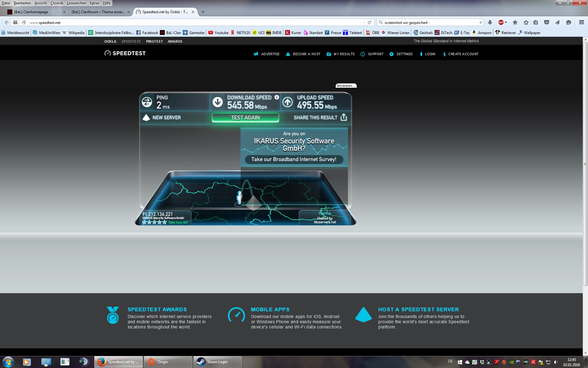Take our Broadband Internet Survey
Viewport: 588px width, 368px height.
(x=294, y=159)
